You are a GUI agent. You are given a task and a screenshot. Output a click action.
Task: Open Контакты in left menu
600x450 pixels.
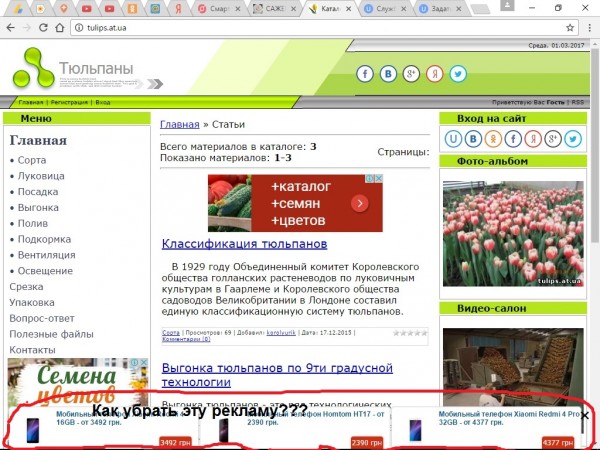[33, 350]
